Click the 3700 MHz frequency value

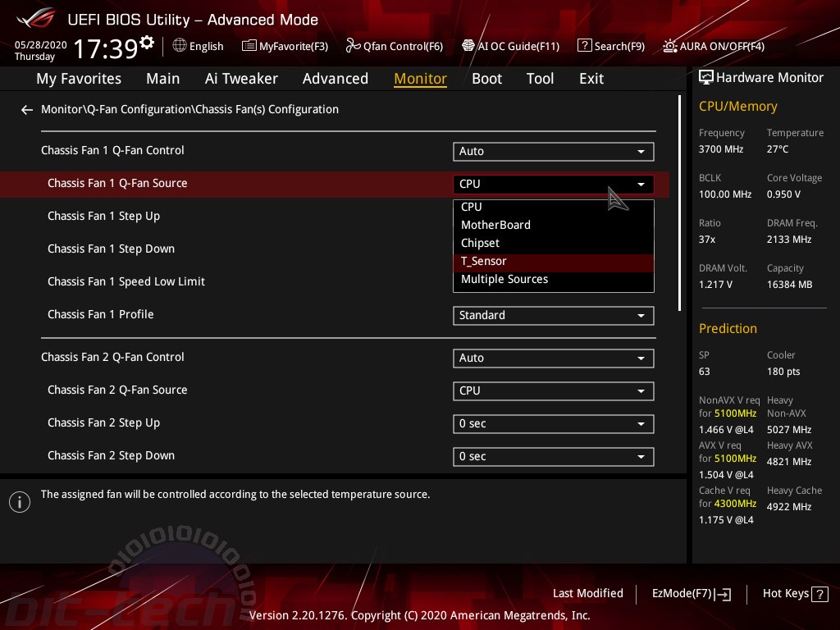click(x=721, y=149)
